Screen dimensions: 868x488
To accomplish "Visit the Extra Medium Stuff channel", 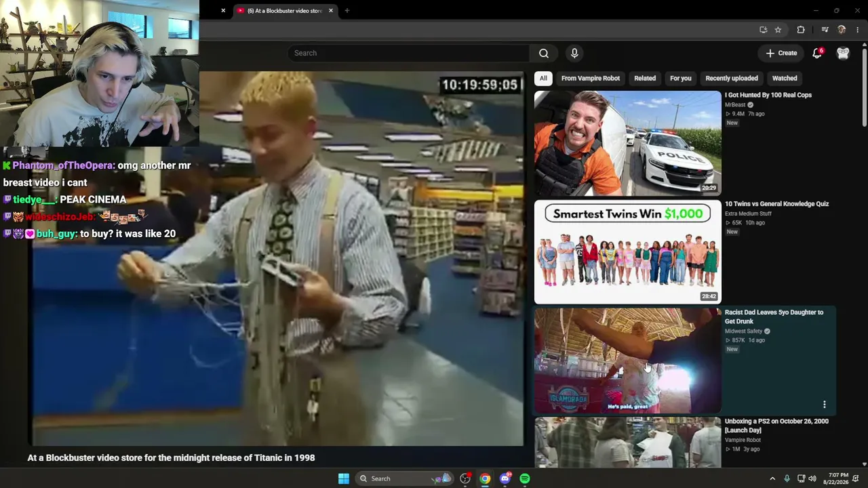I will tap(749, 213).
